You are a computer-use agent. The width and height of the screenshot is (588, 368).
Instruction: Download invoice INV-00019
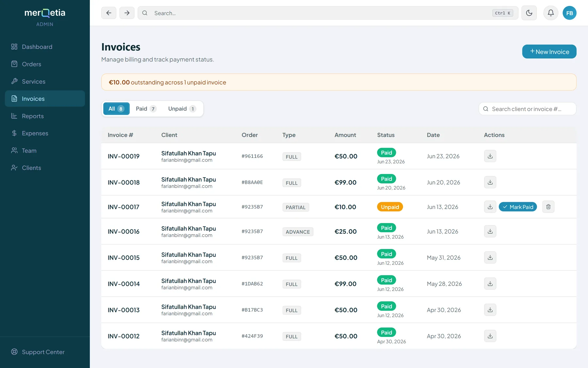tap(490, 156)
